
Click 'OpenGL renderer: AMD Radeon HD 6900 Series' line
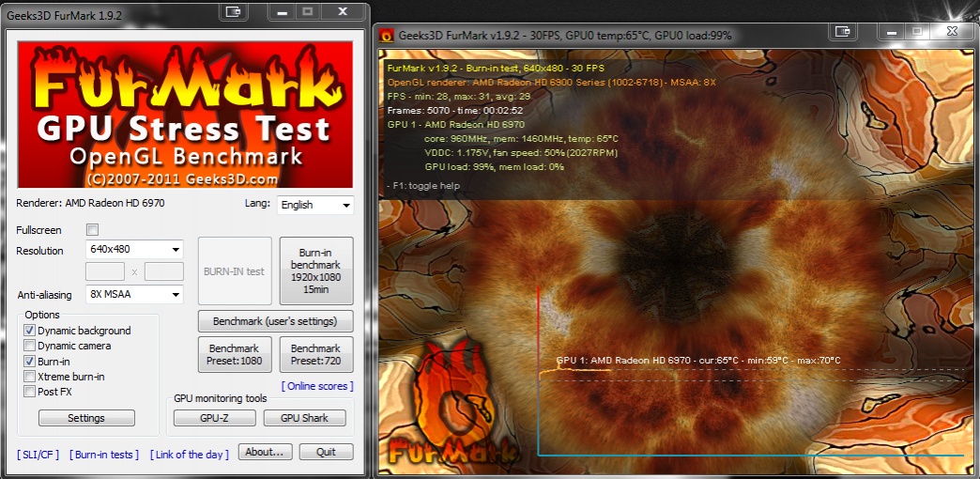[552, 82]
